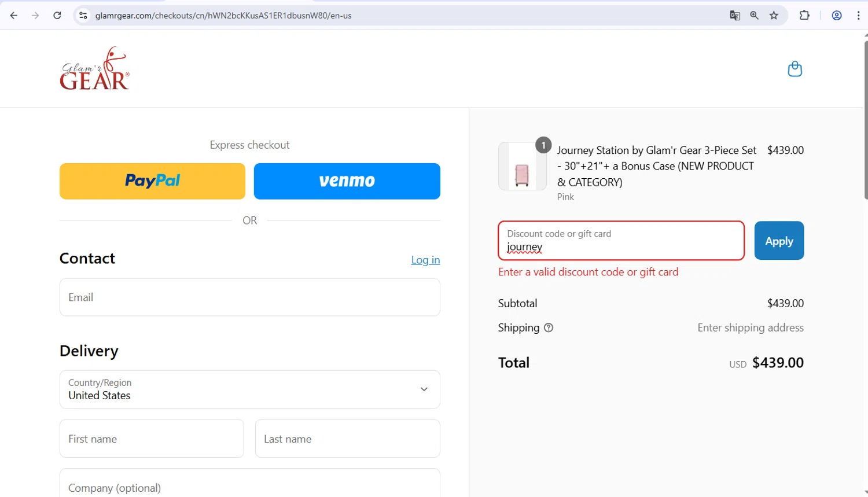Click the Pink variant label
The height and width of the screenshot is (497, 868).
[565, 197]
